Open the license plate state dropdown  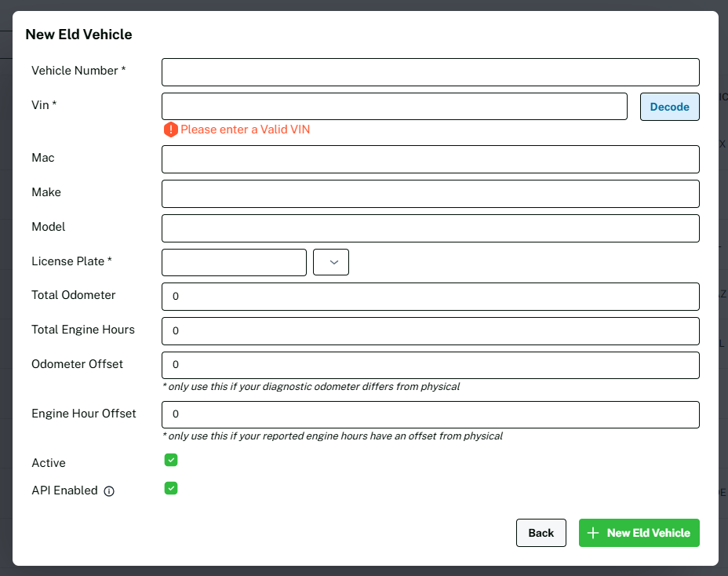330,262
